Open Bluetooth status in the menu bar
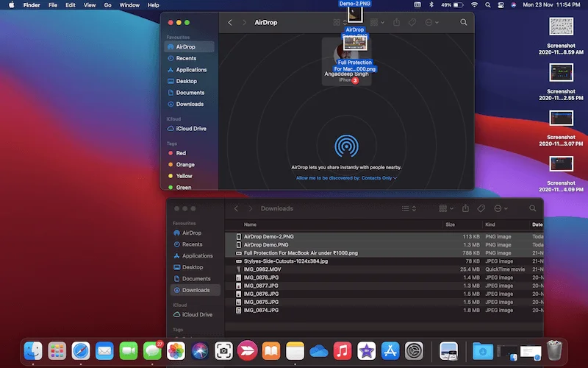588x368 pixels. tap(431, 5)
